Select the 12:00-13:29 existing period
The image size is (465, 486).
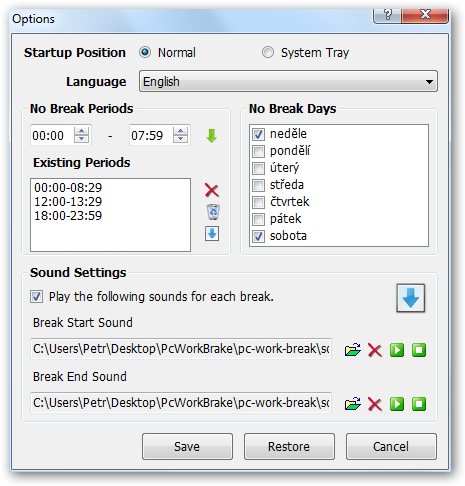point(68,202)
